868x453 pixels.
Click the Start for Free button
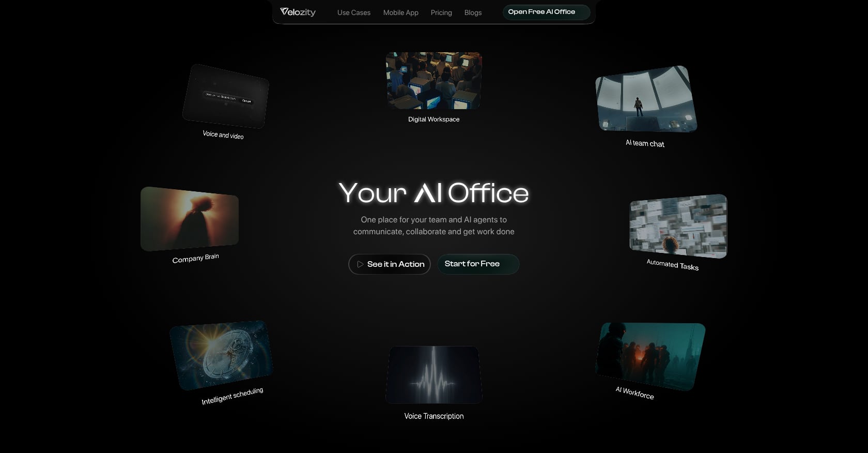coord(478,264)
